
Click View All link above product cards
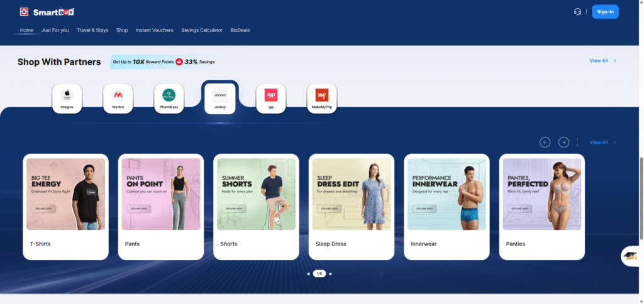tap(602, 143)
